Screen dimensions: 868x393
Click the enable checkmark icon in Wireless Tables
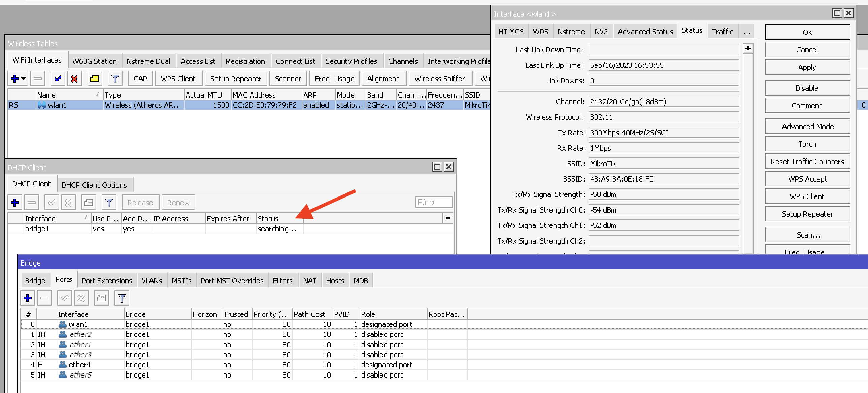(x=58, y=79)
